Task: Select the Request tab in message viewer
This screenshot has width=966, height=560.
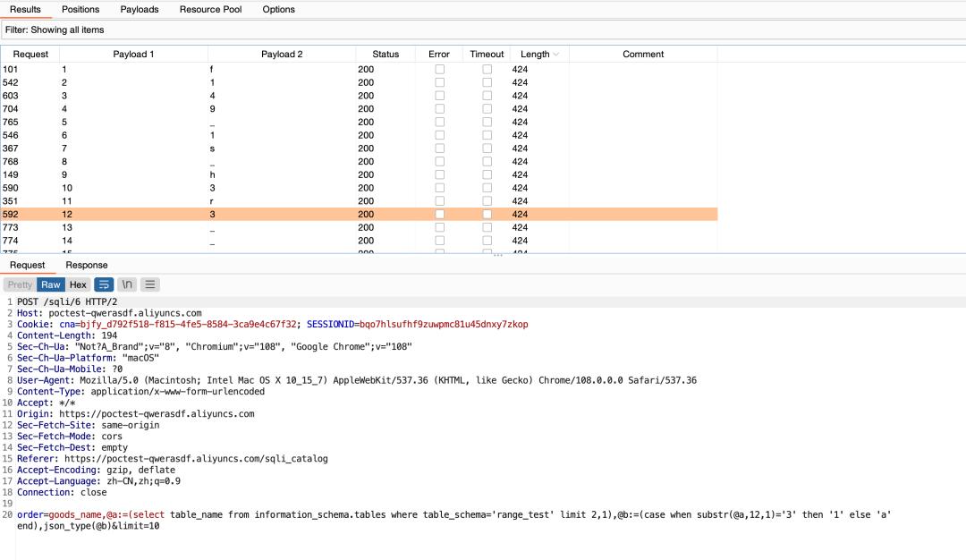Action: click(27, 265)
